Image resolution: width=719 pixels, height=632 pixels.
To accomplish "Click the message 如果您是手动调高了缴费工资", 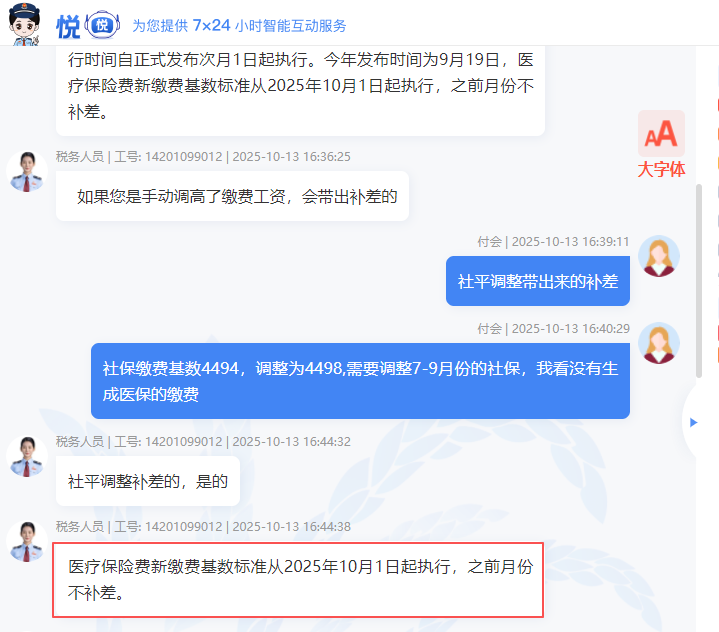I will [232, 196].
